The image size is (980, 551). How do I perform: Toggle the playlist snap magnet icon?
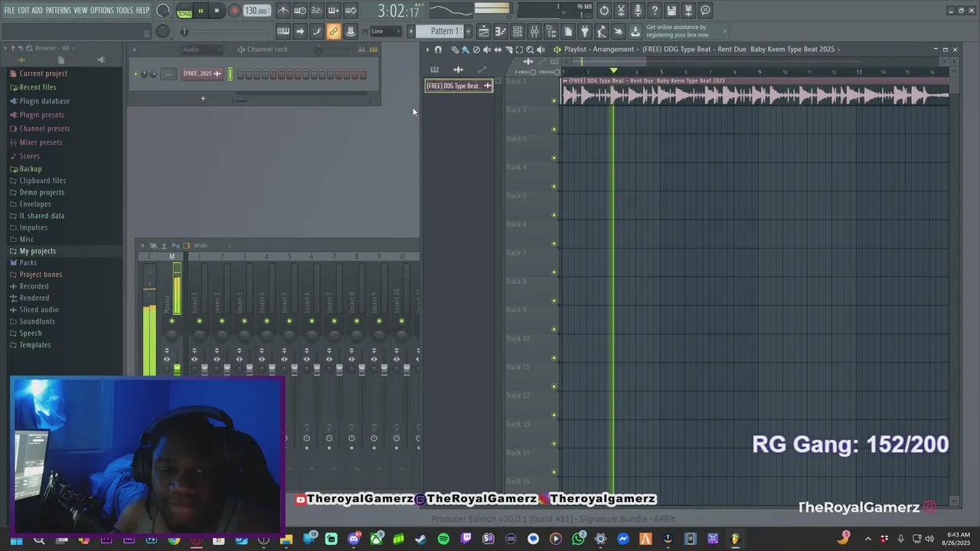tap(438, 50)
